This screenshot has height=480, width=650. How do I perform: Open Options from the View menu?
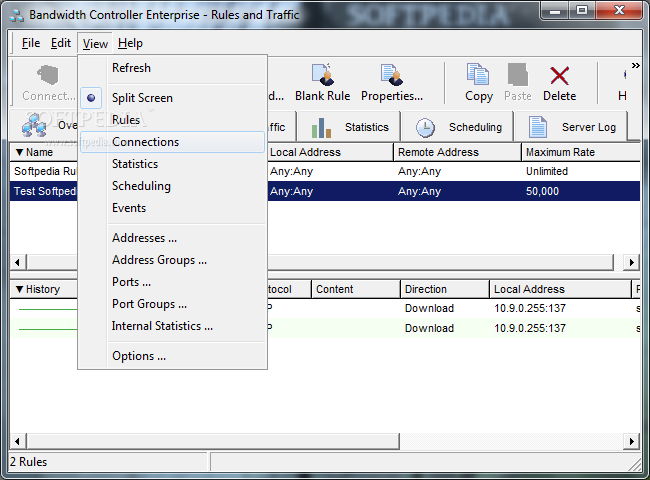click(172, 356)
